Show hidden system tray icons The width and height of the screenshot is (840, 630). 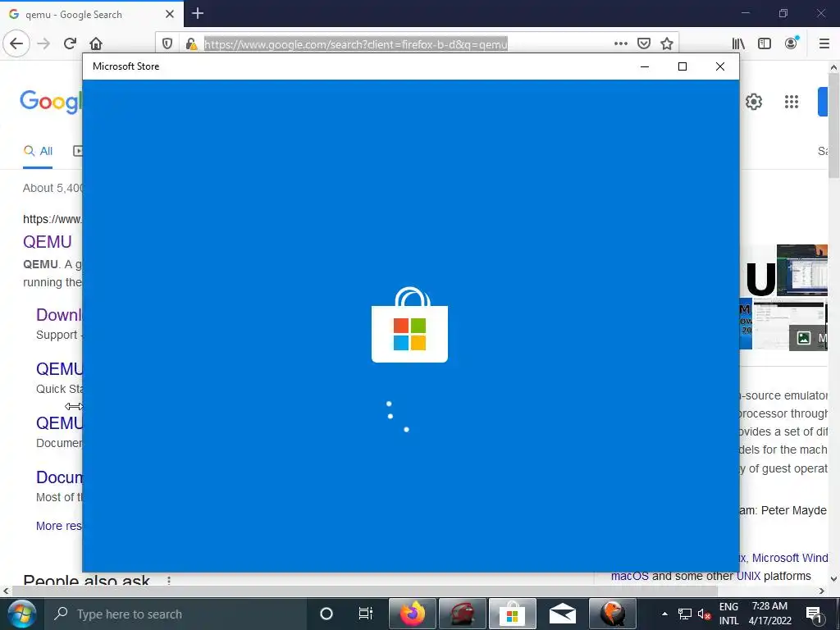point(664,614)
